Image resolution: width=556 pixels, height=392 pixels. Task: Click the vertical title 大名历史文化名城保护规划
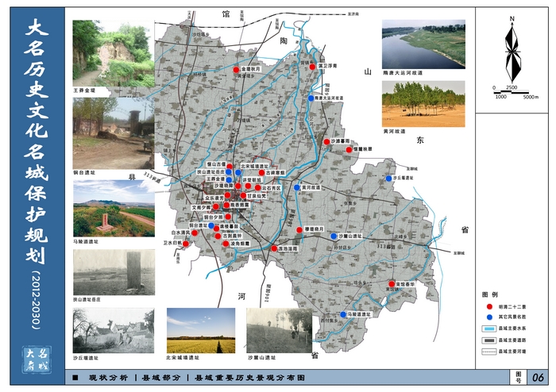tap(37, 140)
